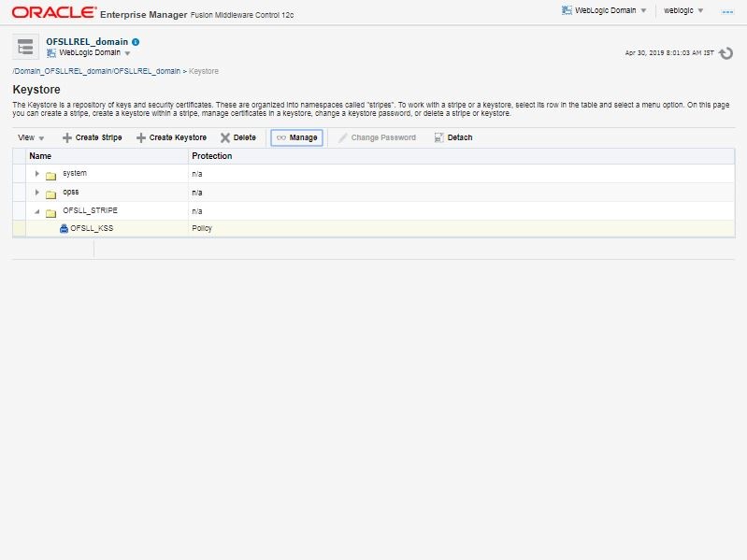Click the timestamp Apr 30, 2019
This screenshot has height=560, width=747.
click(x=669, y=53)
